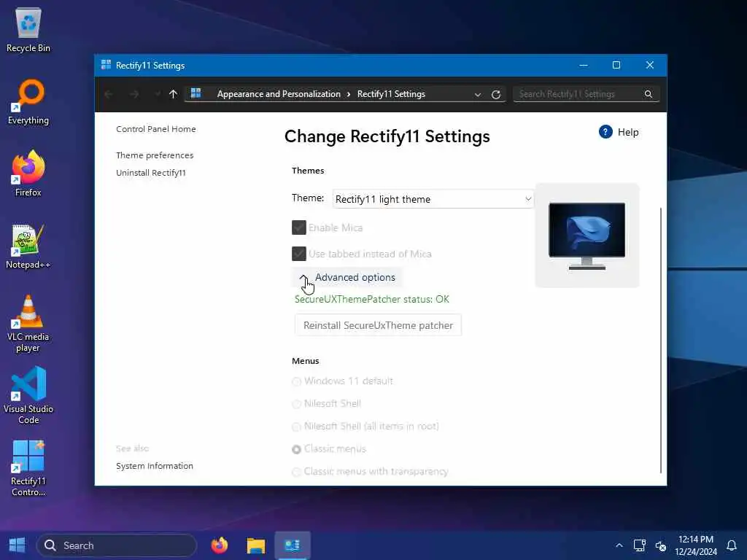Launch Firefox from the desktop icon
This screenshot has width=747, height=560.
(x=28, y=174)
